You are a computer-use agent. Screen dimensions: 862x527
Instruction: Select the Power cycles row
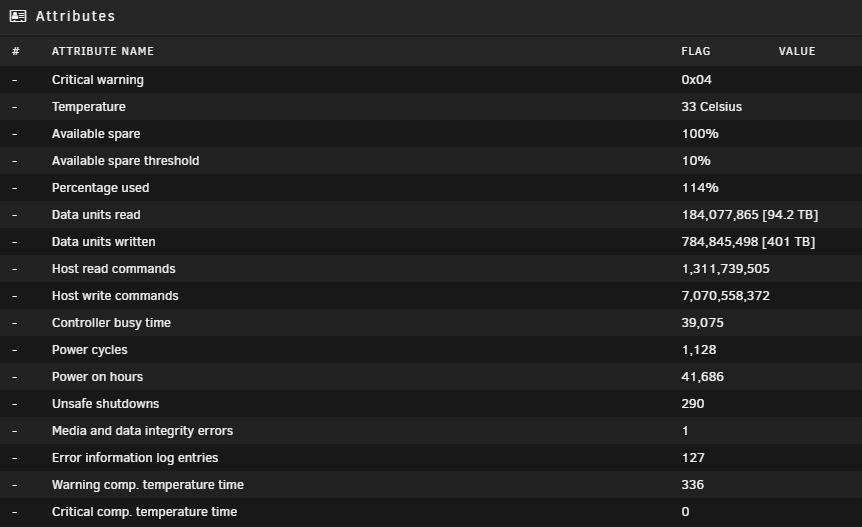click(431, 350)
